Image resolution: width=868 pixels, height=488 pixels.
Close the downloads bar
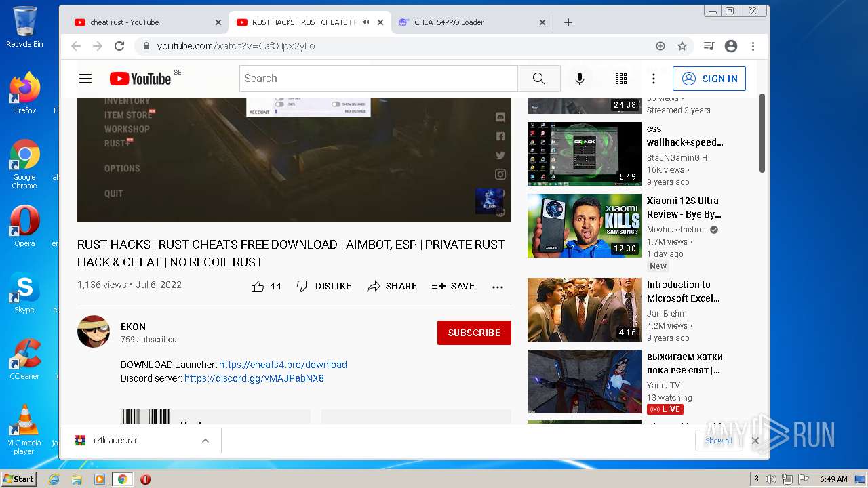tap(755, 441)
